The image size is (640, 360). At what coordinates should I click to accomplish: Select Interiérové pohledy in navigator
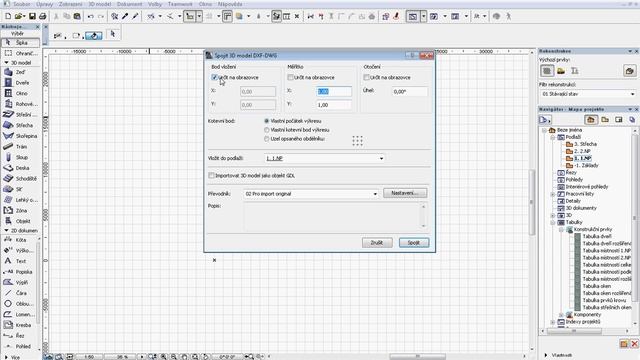click(x=587, y=187)
